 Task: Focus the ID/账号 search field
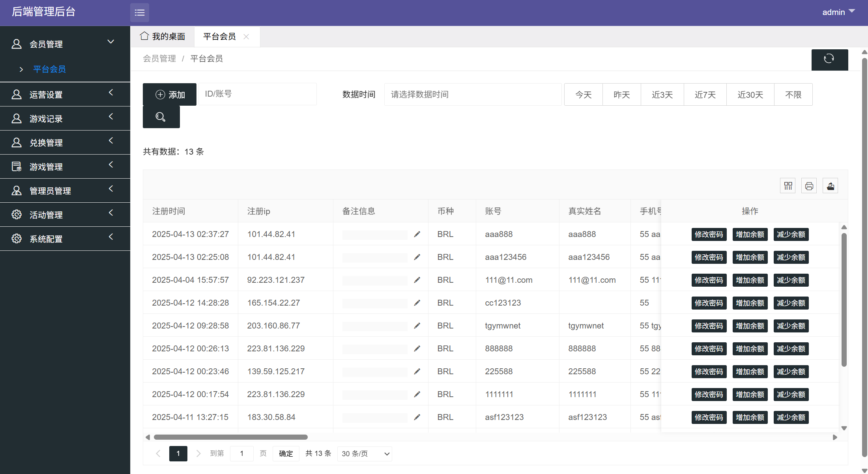coord(257,94)
